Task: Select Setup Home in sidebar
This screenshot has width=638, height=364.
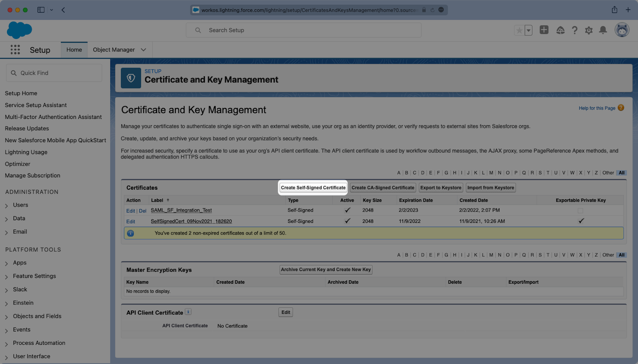Action: [x=21, y=93]
